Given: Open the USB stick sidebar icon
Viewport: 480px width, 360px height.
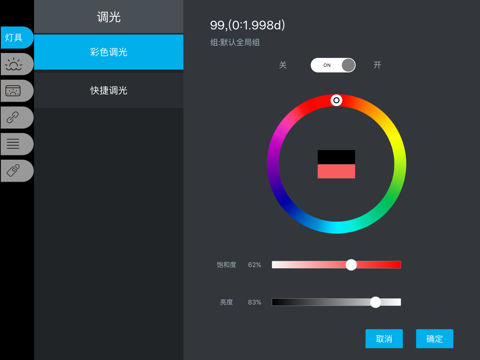Looking at the screenshot, I should pyautogui.click(x=16, y=171).
